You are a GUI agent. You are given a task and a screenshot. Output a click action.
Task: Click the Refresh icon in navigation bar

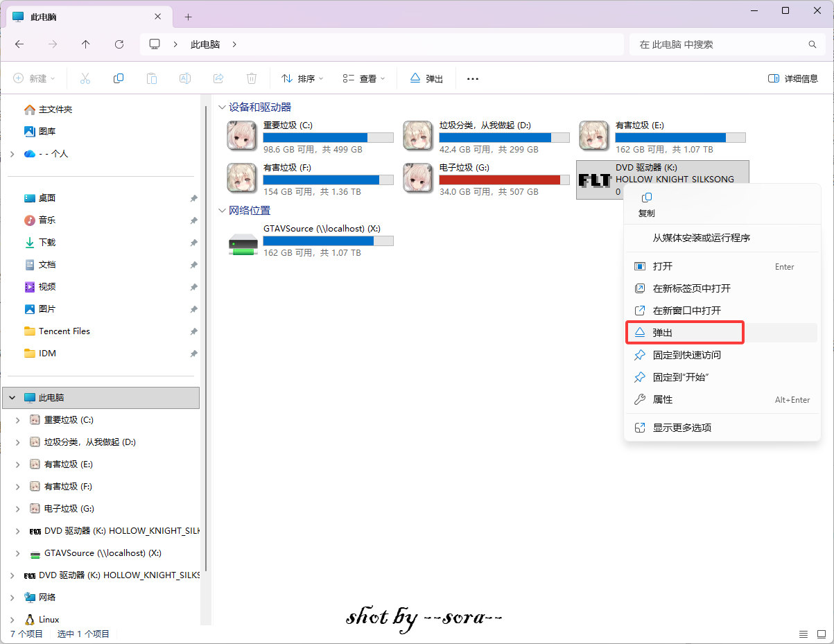pyautogui.click(x=119, y=44)
